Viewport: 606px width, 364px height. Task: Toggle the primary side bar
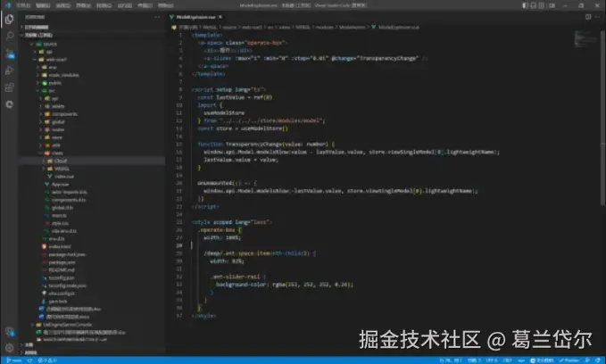tap(525, 5)
